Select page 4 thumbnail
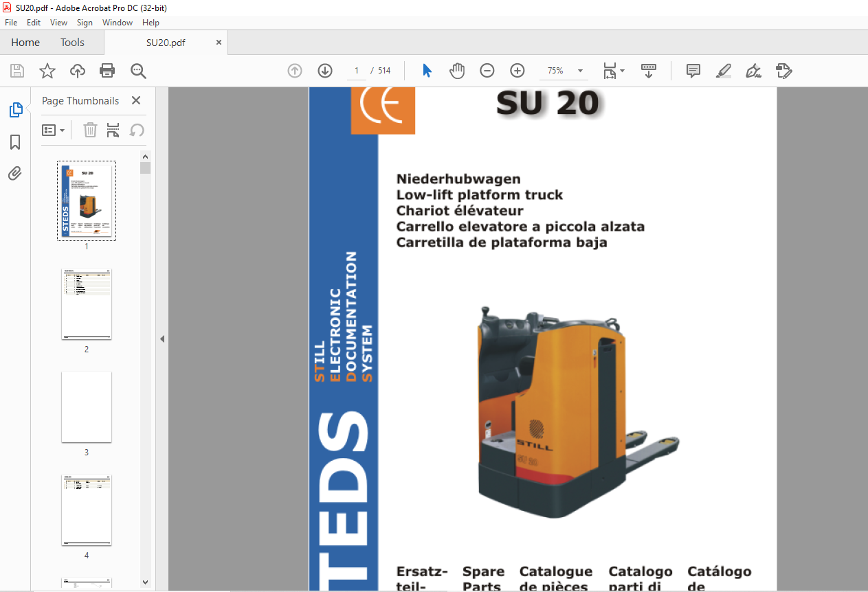 point(87,510)
